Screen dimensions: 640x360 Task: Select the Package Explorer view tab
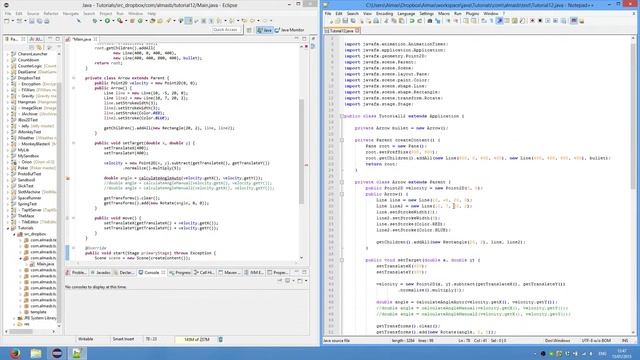pos(14,39)
